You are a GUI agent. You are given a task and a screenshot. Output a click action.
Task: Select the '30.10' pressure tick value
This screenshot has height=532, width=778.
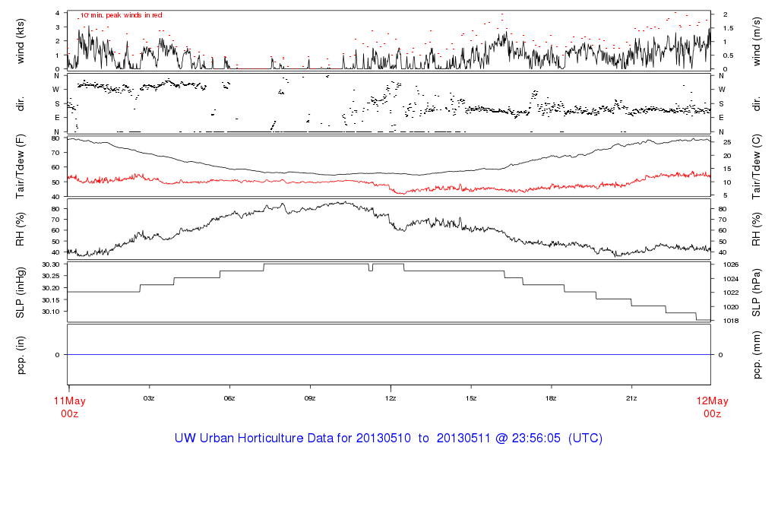point(51,312)
